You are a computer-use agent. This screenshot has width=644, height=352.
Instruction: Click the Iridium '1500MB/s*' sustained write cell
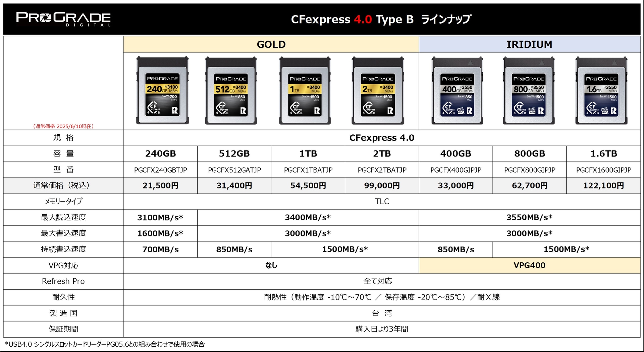point(567,249)
